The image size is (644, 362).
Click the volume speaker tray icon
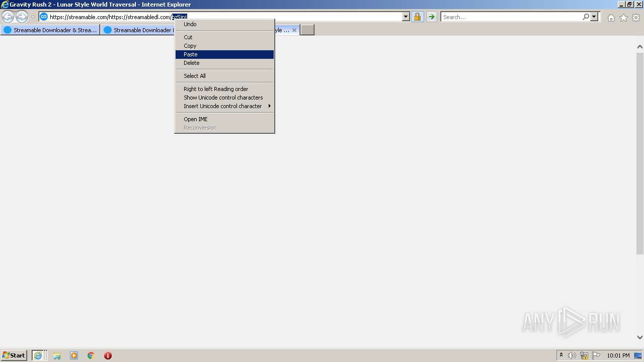(x=572, y=355)
